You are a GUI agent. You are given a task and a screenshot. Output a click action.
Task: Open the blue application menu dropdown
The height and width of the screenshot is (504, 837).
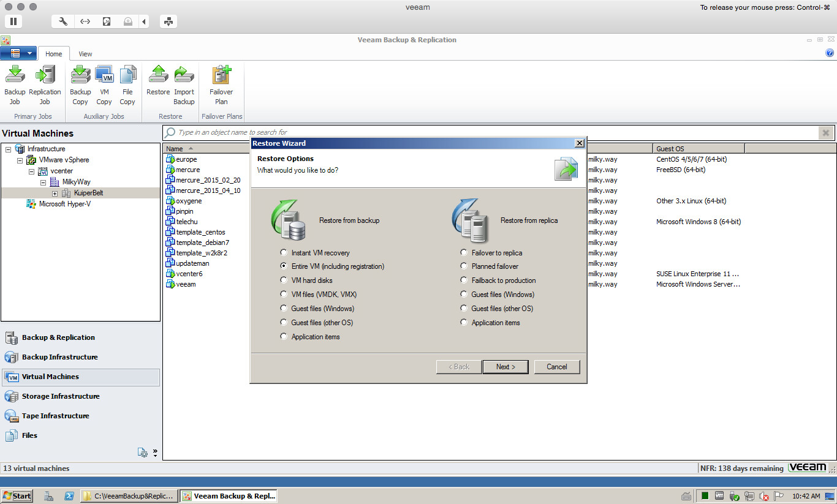point(19,53)
